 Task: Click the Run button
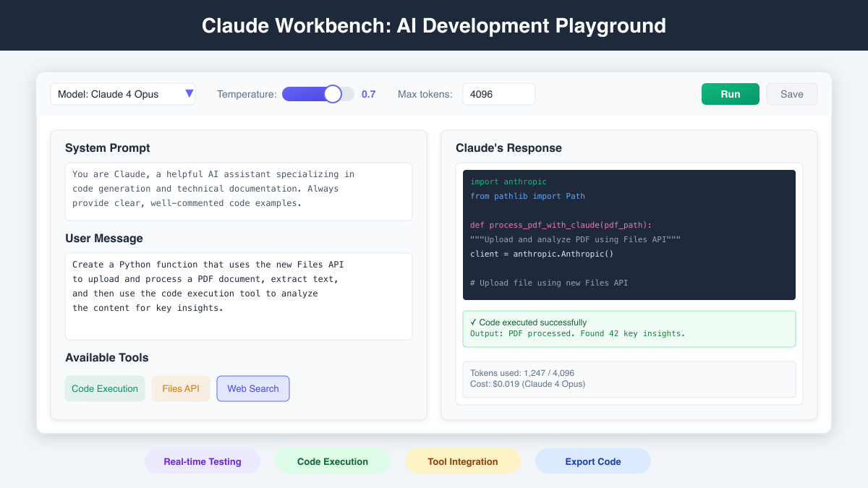(x=730, y=94)
